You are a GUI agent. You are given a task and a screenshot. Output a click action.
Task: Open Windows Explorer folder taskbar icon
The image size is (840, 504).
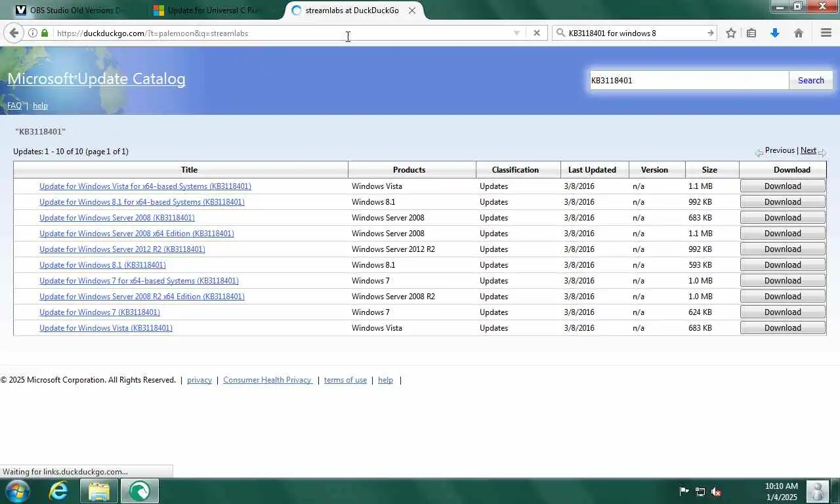(99, 491)
